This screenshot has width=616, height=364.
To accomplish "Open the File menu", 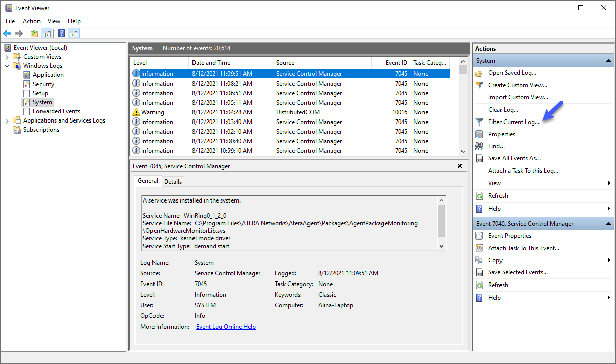I will coord(10,21).
